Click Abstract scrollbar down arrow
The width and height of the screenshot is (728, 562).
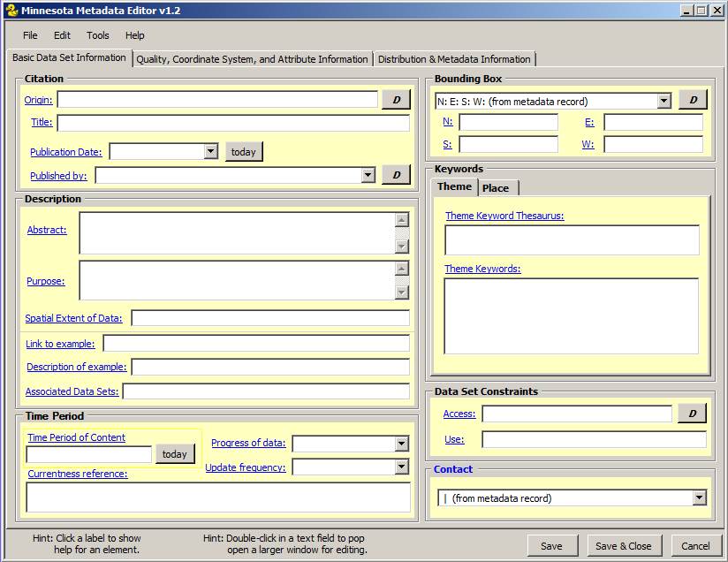click(402, 247)
